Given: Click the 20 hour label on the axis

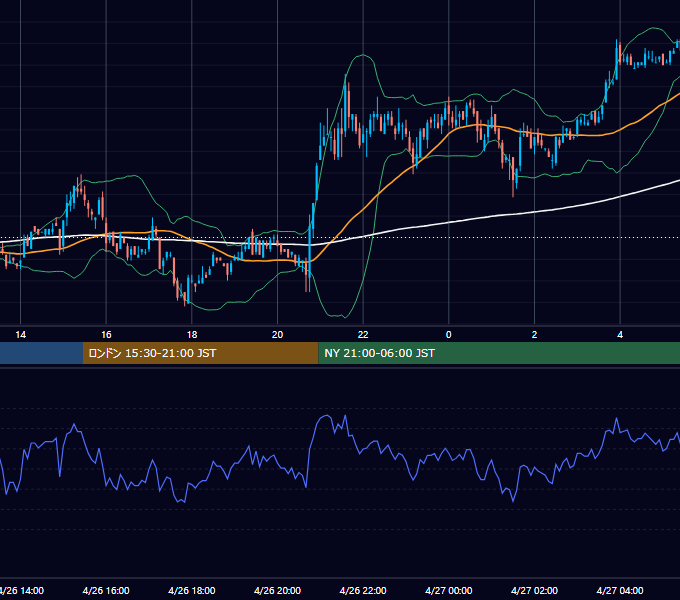Looking at the screenshot, I should (x=278, y=335).
